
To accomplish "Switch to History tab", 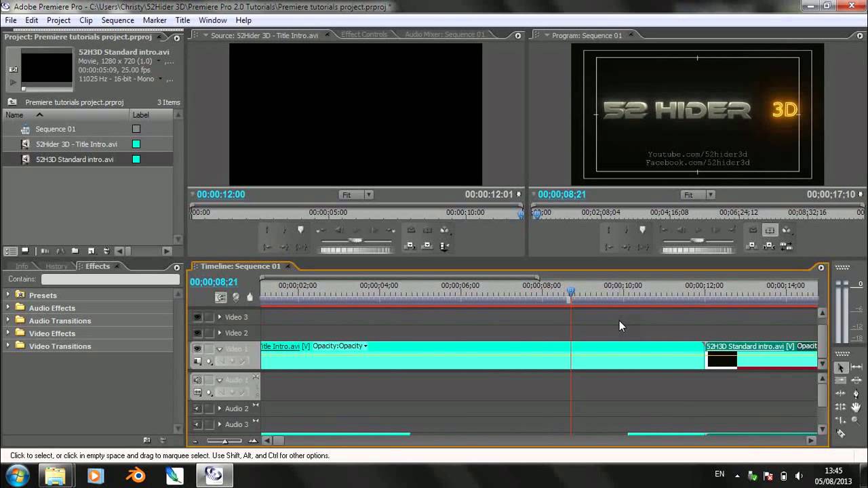I will click(56, 266).
